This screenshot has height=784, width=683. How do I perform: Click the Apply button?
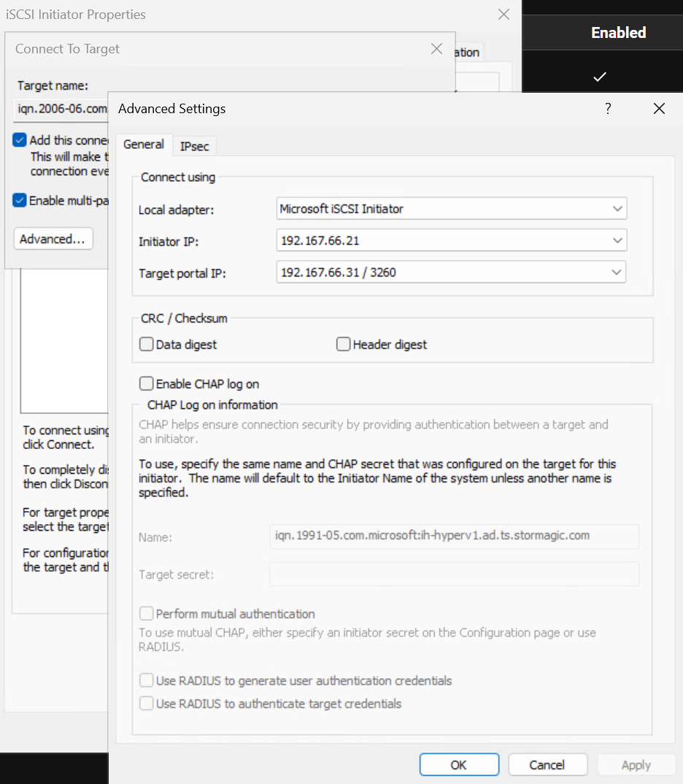coord(636,764)
